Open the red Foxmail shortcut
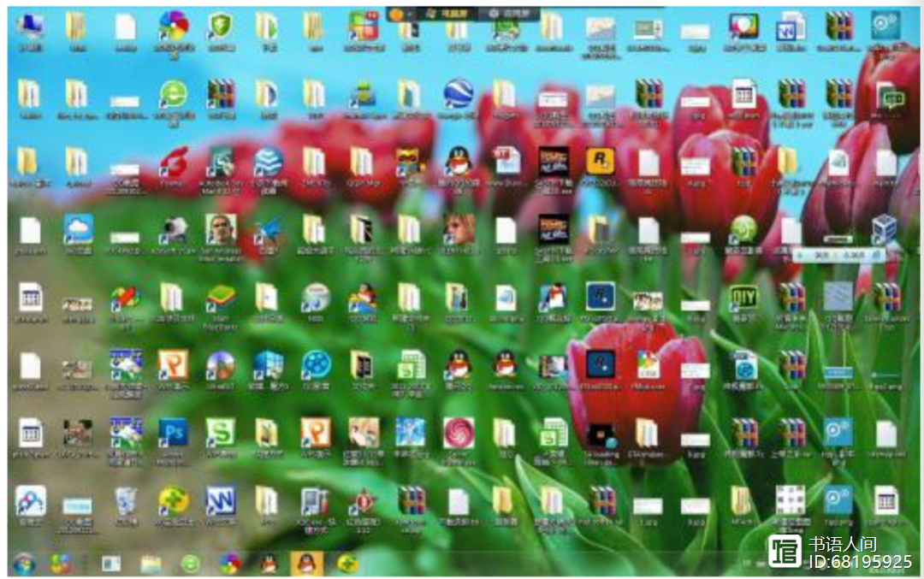 [173, 162]
